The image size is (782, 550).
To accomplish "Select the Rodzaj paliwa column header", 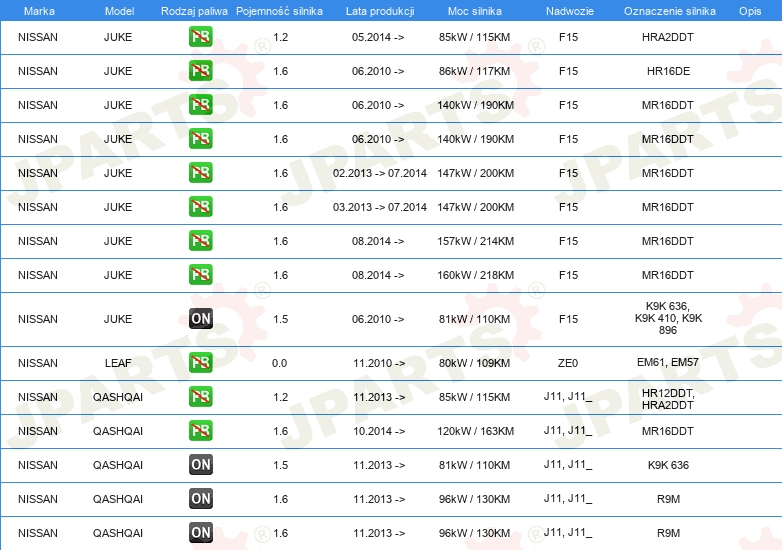I will click(194, 11).
